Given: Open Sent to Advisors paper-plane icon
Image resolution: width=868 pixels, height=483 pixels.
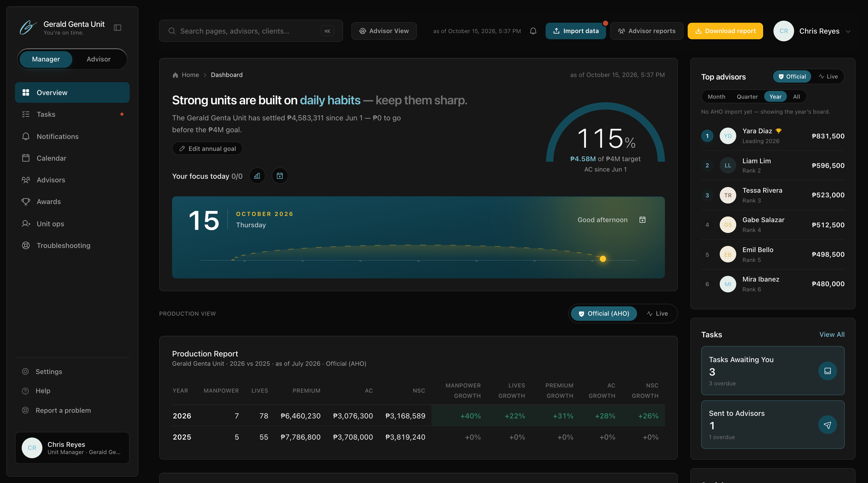Looking at the screenshot, I should (x=827, y=425).
